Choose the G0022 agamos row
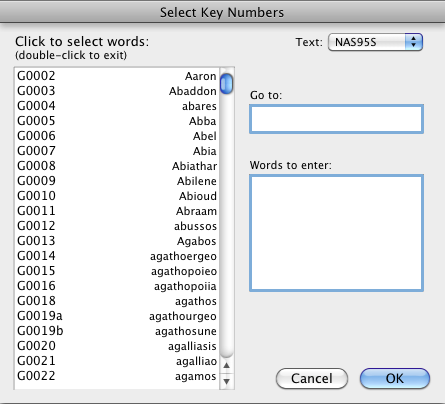445x404 pixels. [117, 376]
